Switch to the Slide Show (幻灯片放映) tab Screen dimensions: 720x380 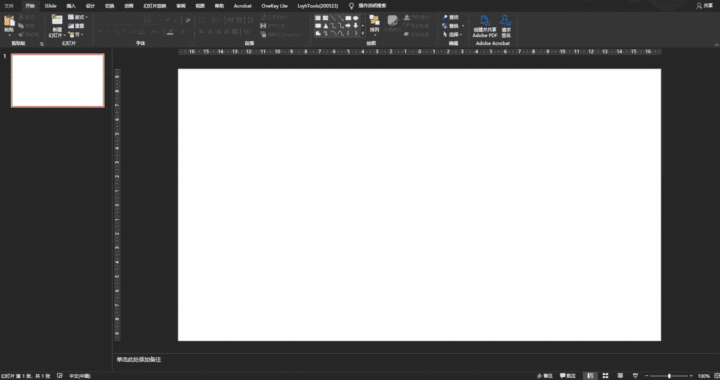tap(154, 6)
